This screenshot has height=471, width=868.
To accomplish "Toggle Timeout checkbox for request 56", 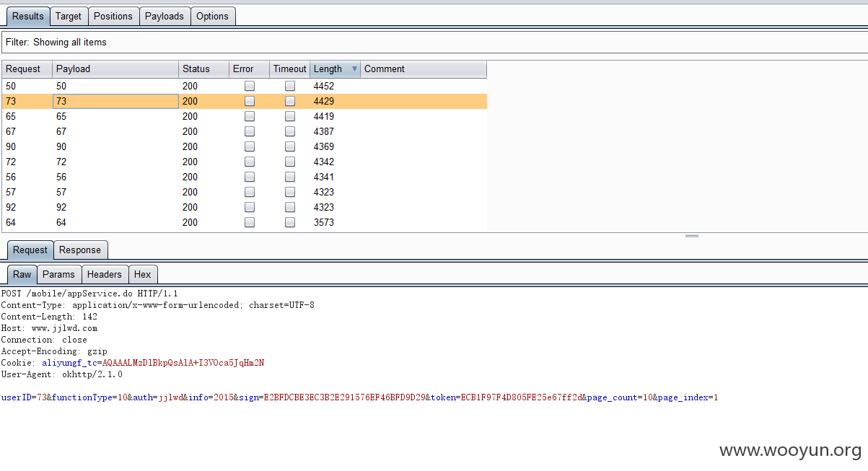I will [x=290, y=177].
